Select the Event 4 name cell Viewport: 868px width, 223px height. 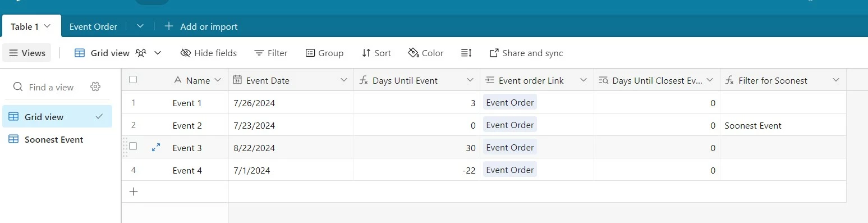pyautogui.click(x=187, y=170)
